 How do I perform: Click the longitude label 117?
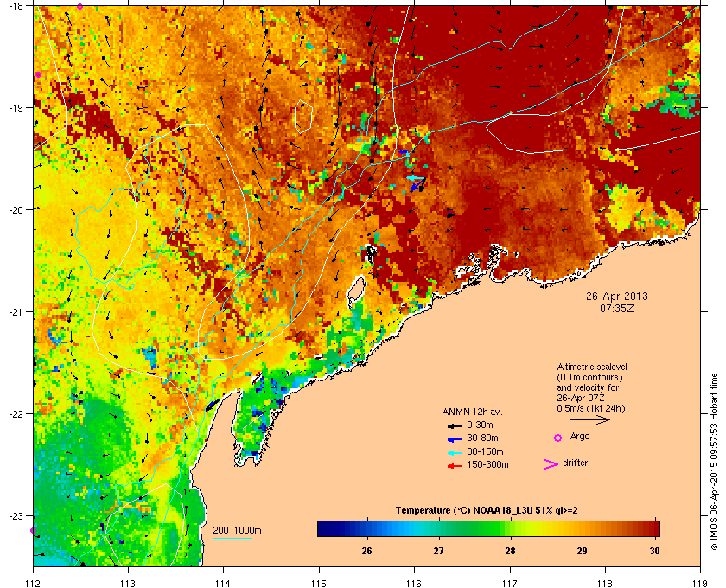pyautogui.click(x=509, y=584)
